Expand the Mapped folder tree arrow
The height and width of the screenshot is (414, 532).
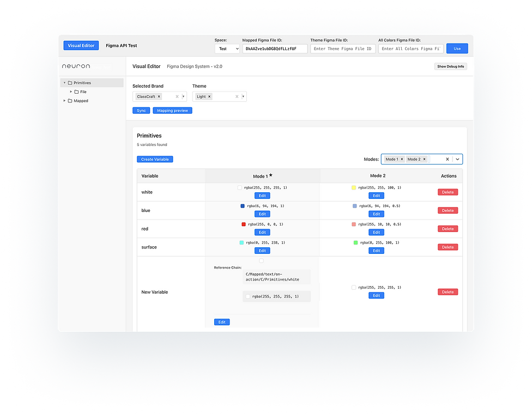point(64,101)
